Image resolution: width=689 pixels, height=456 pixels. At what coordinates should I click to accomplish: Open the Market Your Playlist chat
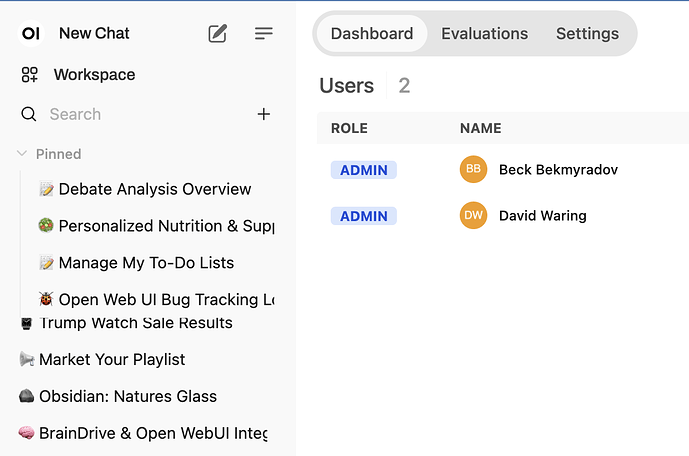click(112, 359)
